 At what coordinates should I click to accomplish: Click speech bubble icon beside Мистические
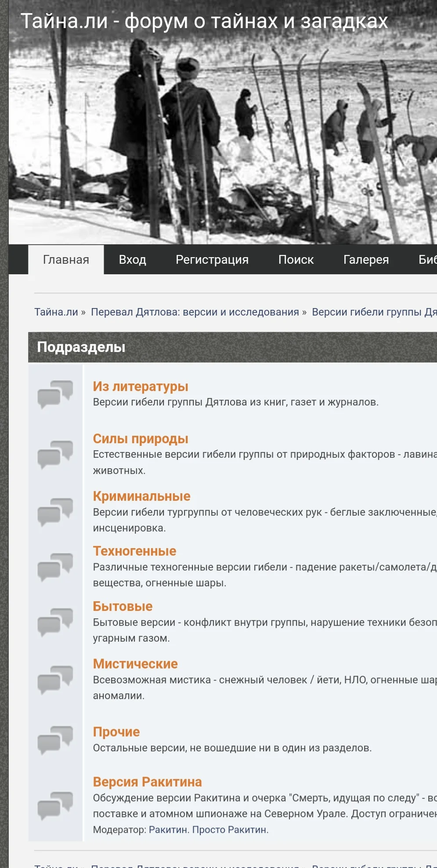55,680
